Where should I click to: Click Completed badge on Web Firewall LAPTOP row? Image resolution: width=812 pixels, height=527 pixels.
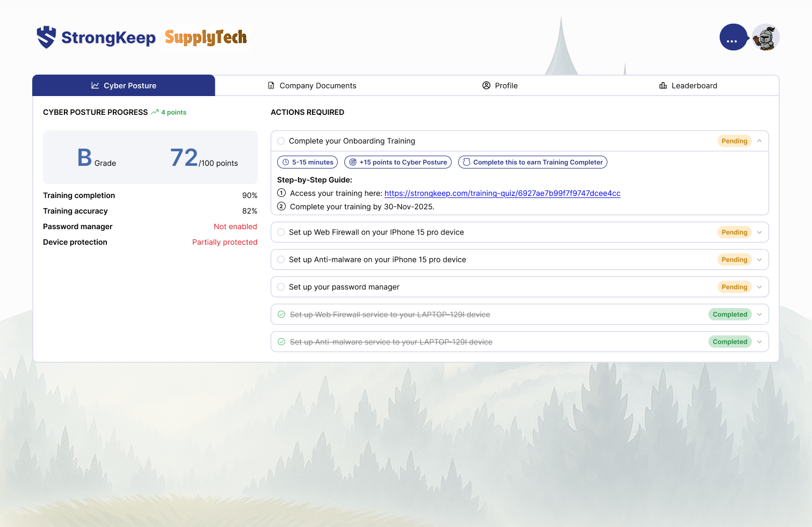[x=730, y=314]
